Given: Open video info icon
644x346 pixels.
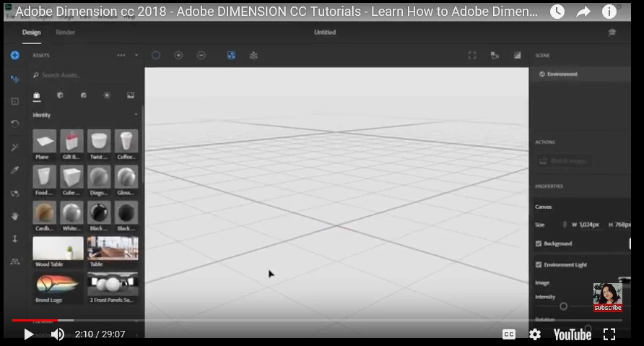Looking at the screenshot, I should tap(609, 12).
